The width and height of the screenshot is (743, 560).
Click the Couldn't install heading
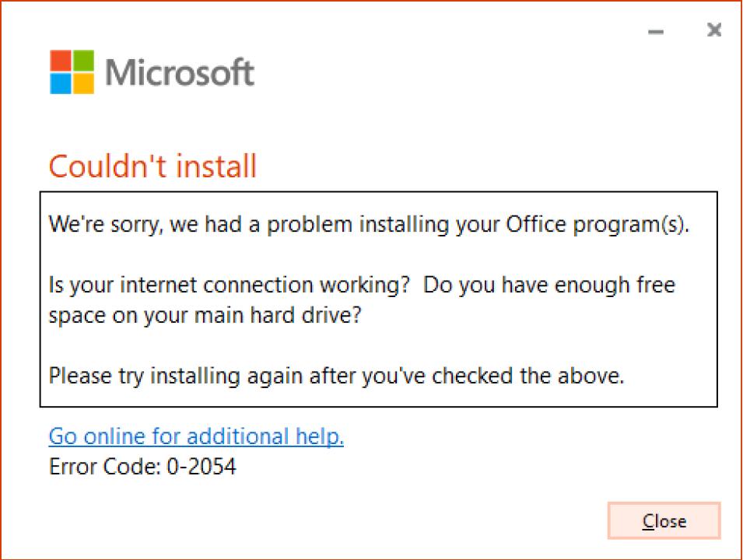pyautogui.click(x=152, y=166)
